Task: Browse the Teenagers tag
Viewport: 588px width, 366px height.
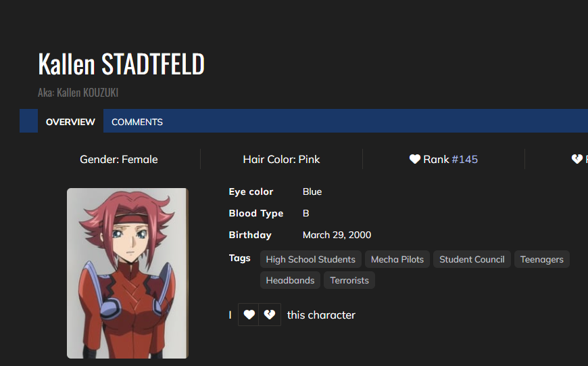Action: [541, 259]
